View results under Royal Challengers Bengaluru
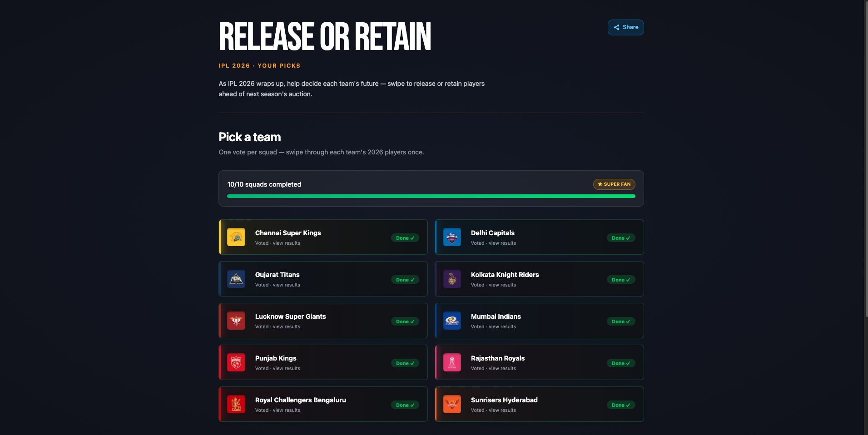Viewport: 868px width, 435px height. (x=278, y=410)
